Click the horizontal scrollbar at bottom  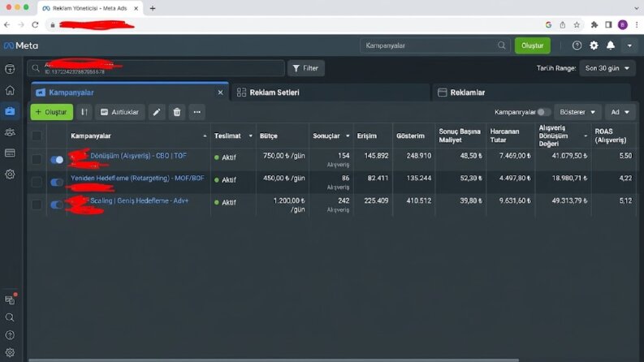click(274, 360)
